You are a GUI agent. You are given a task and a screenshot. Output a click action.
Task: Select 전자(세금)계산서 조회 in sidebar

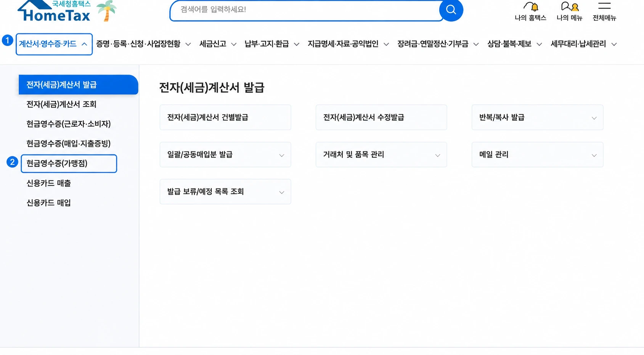click(61, 104)
